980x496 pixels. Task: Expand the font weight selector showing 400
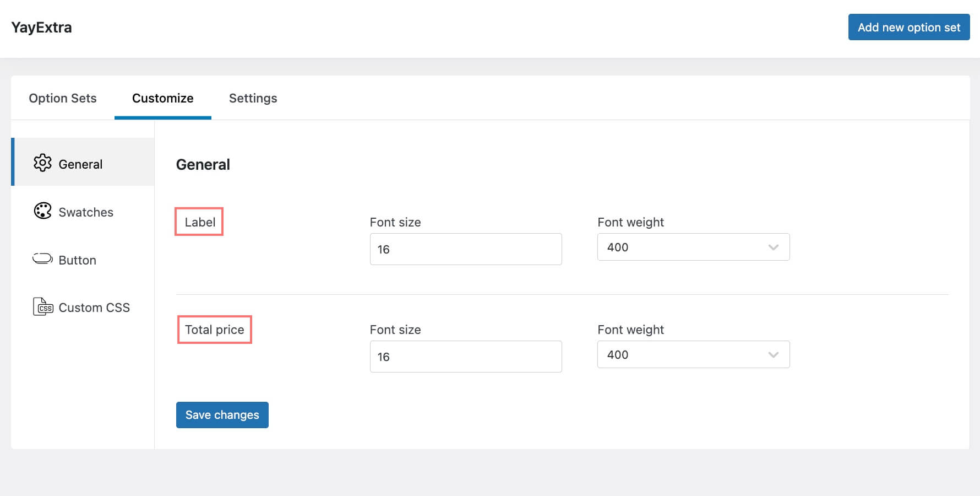(693, 247)
